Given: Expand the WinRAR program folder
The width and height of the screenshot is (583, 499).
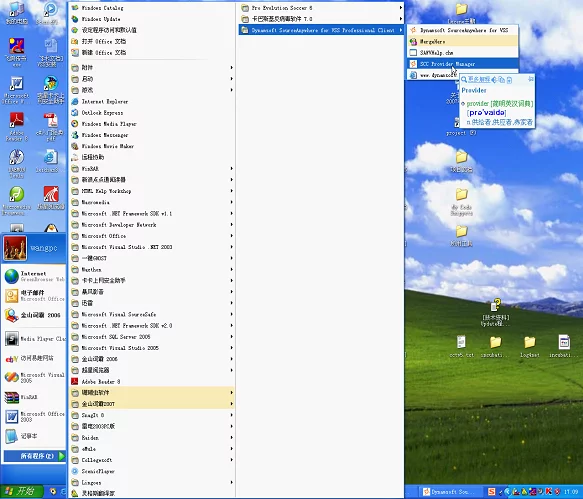Looking at the screenshot, I should tap(152, 168).
